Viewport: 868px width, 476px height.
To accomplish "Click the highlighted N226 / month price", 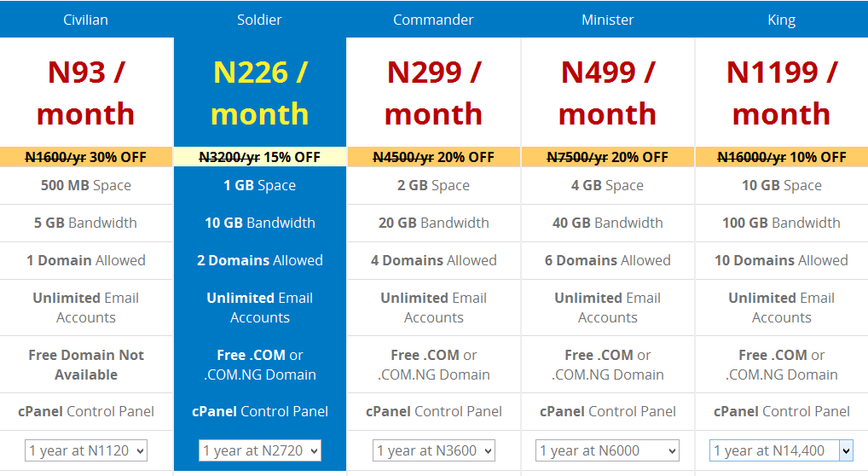I will (x=259, y=93).
